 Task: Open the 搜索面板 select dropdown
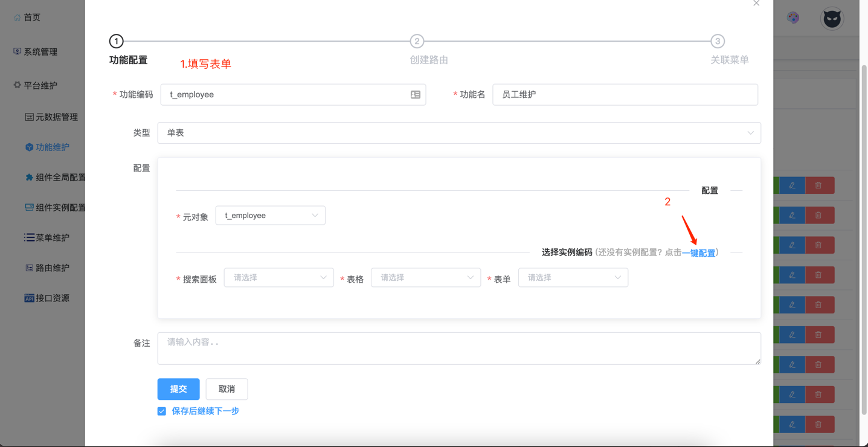[x=278, y=278]
